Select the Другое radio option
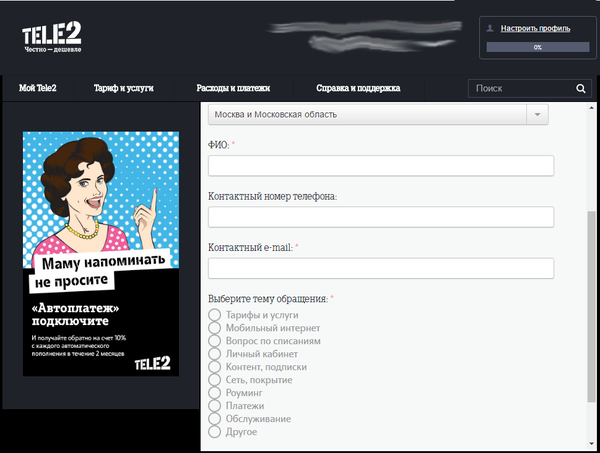The image size is (600, 453). click(x=215, y=432)
